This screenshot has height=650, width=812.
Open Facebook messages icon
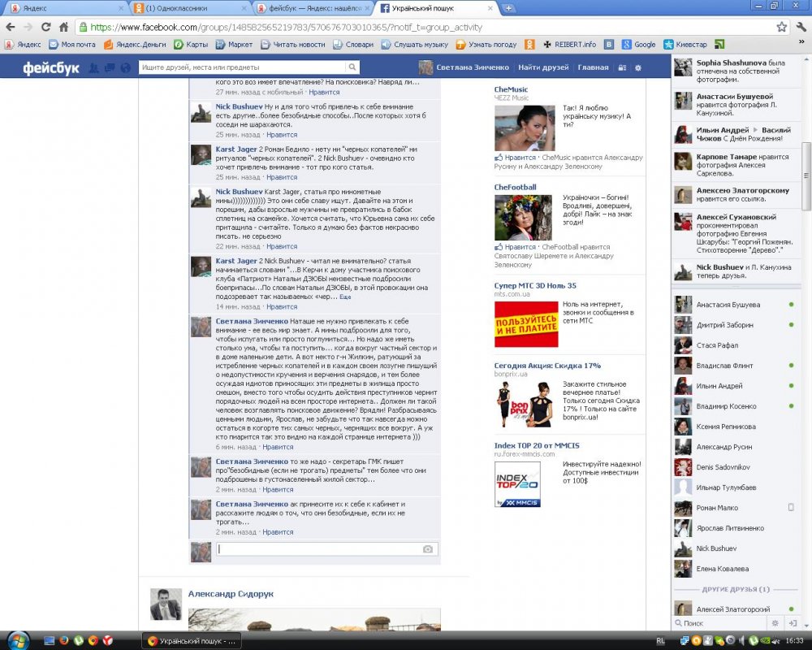110,67
